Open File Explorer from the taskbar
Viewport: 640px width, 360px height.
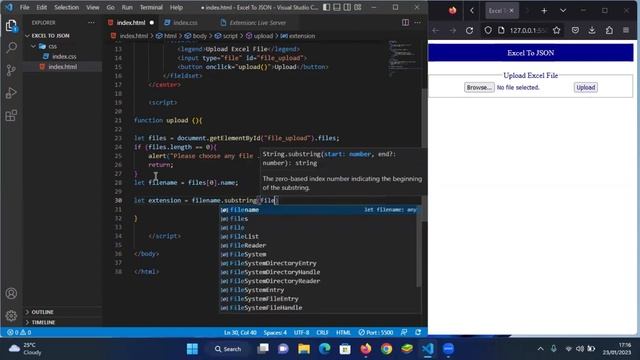[x=304, y=349]
